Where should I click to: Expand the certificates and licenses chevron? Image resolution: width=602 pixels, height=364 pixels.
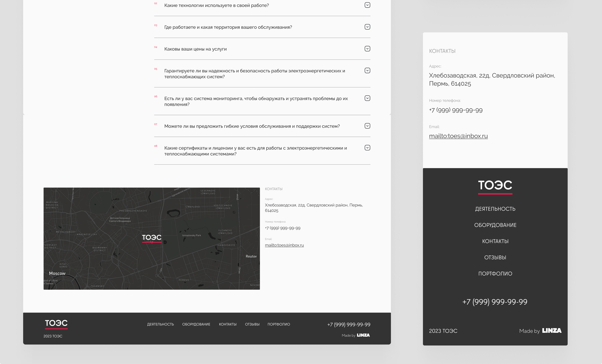pyautogui.click(x=367, y=148)
